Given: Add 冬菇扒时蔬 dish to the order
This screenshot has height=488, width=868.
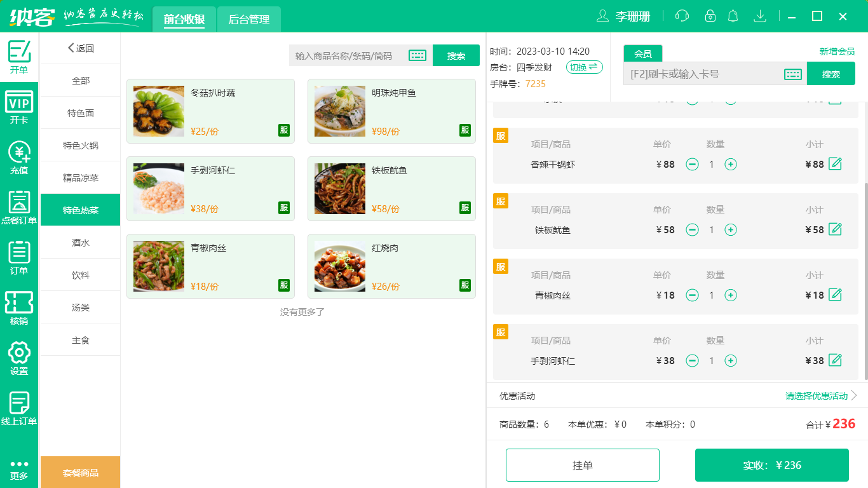Looking at the screenshot, I should [x=210, y=111].
